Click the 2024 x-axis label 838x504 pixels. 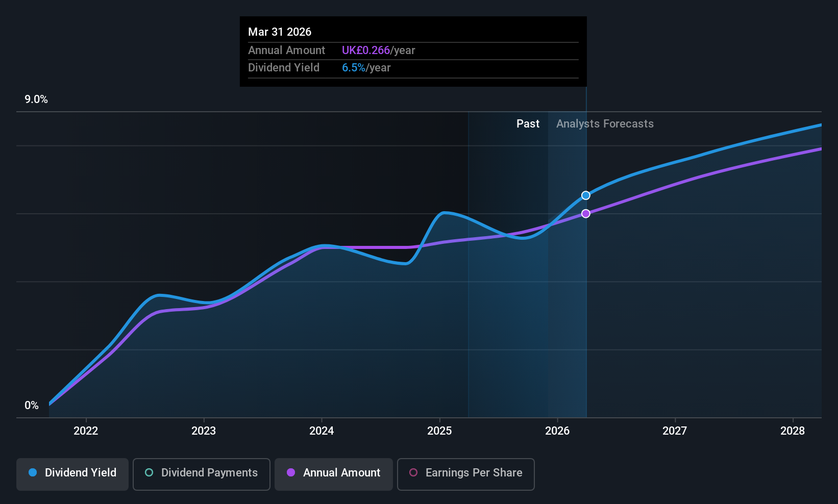[322, 431]
